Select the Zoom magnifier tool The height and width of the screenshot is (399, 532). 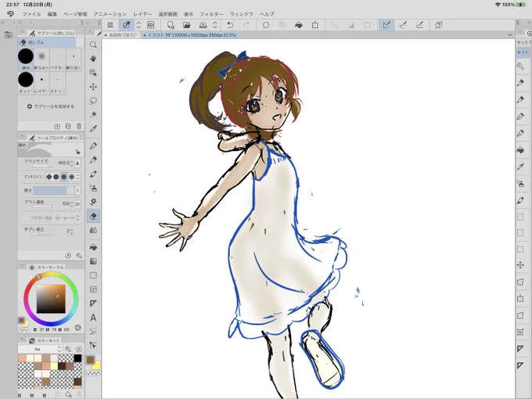coord(93,45)
